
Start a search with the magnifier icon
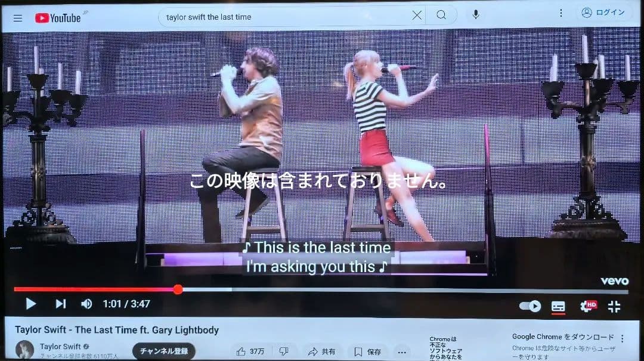click(x=441, y=16)
